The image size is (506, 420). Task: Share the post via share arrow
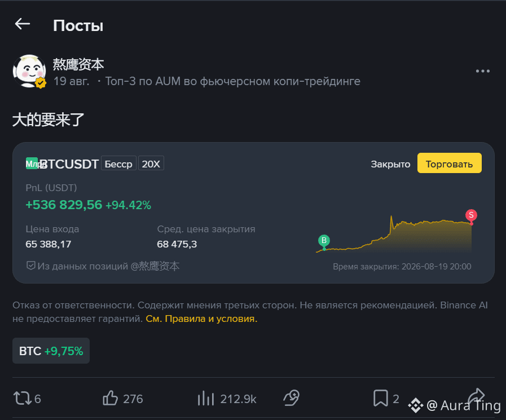tap(477, 396)
